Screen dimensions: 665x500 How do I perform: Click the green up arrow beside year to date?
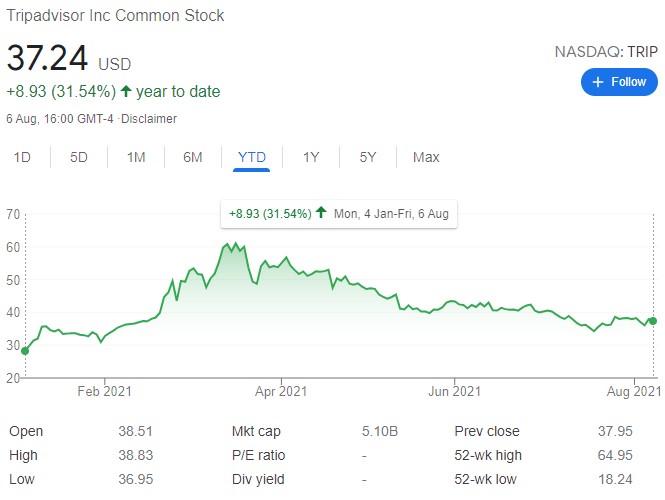(x=125, y=91)
